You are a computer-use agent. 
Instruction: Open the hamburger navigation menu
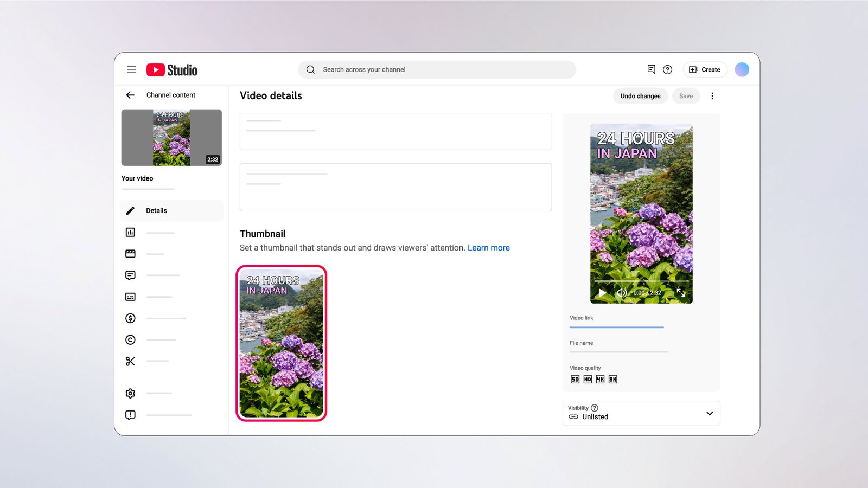coord(131,69)
